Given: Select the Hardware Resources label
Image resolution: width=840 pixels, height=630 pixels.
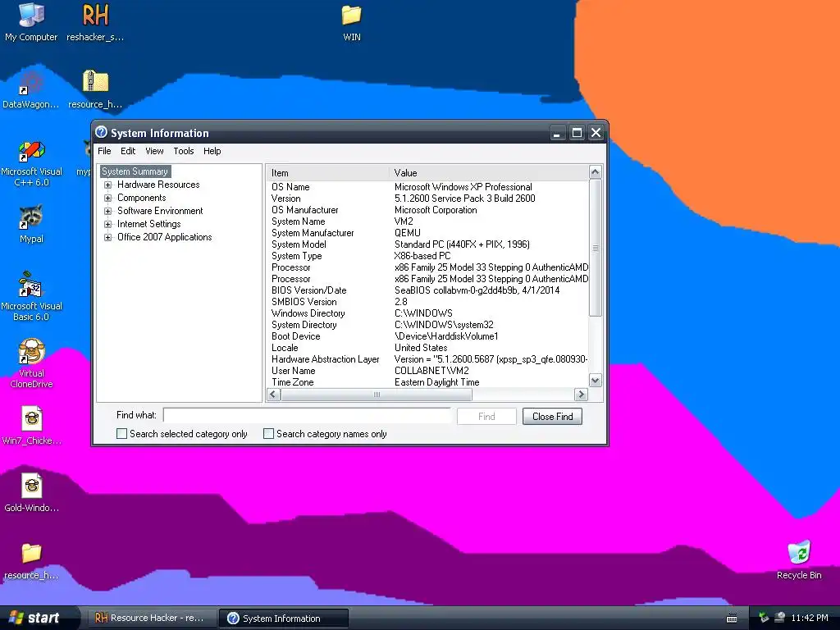Looking at the screenshot, I should tap(158, 185).
